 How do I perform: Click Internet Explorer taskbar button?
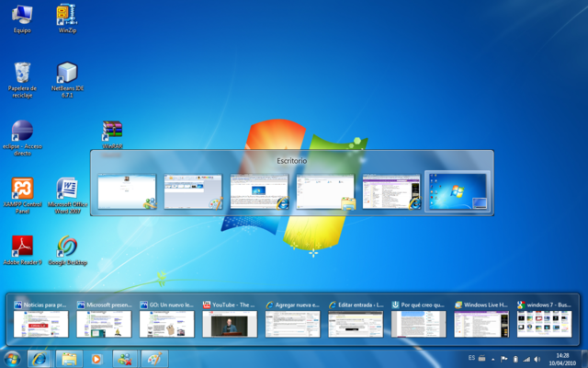(x=39, y=359)
